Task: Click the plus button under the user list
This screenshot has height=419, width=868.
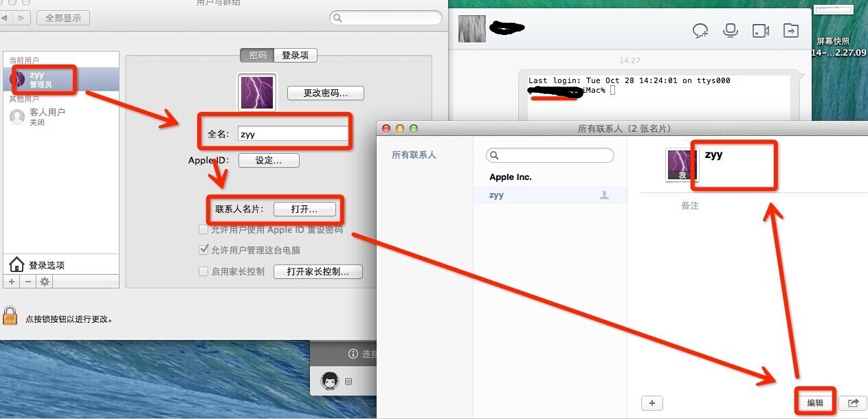Action: pyautogui.click(x=12, y=282)
